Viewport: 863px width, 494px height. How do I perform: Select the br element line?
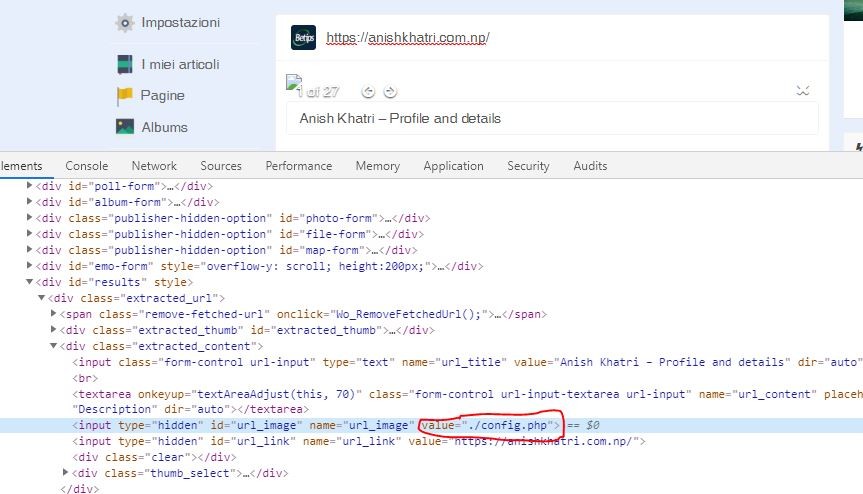pos(85,378)
